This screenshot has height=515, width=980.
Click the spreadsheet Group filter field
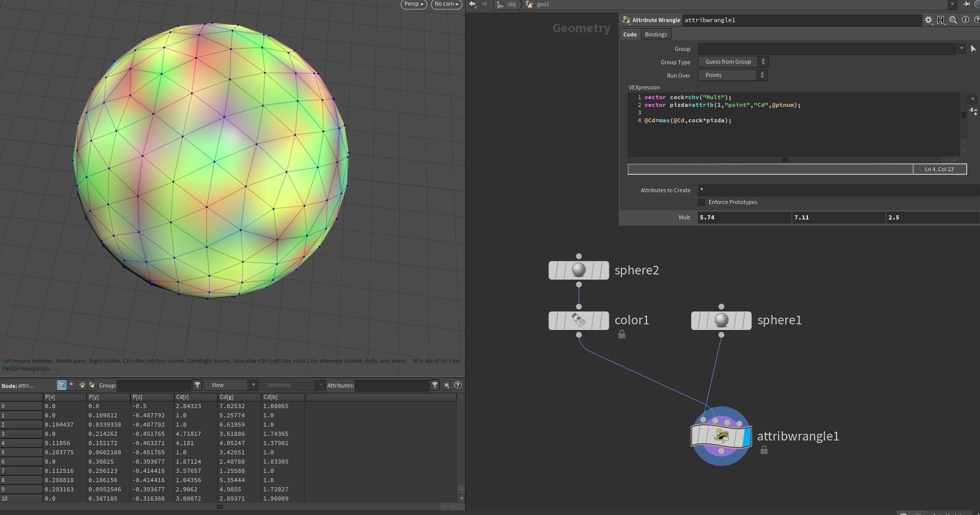[154, 385]
